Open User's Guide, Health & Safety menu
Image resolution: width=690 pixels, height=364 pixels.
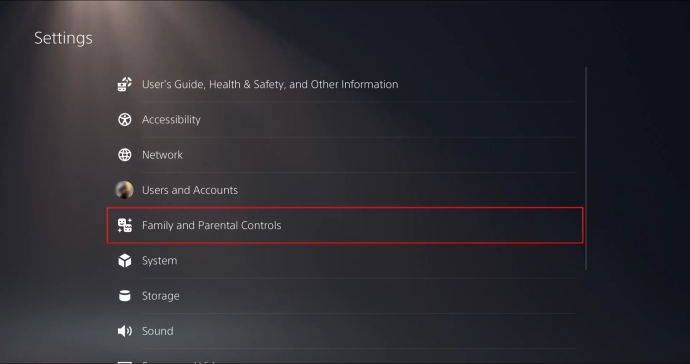tap(345, 84)
